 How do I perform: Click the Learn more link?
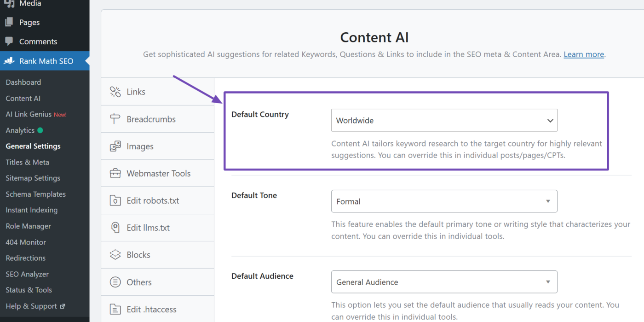[x=584, y=54]
